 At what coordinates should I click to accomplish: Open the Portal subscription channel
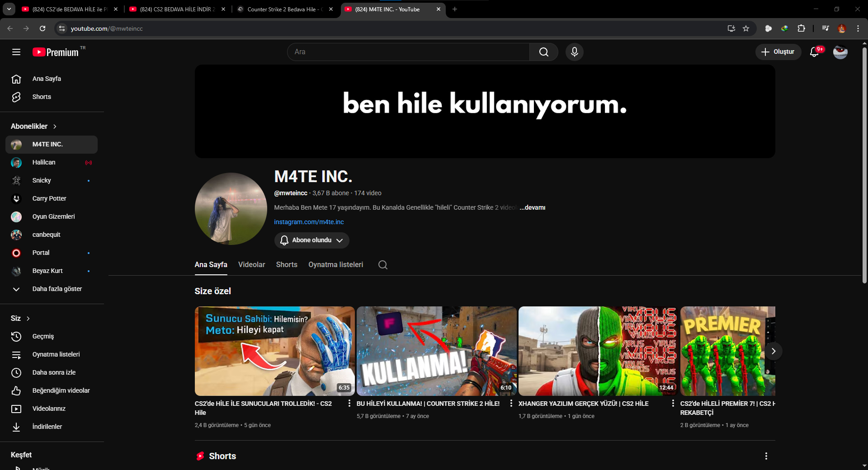coord(52,253)
